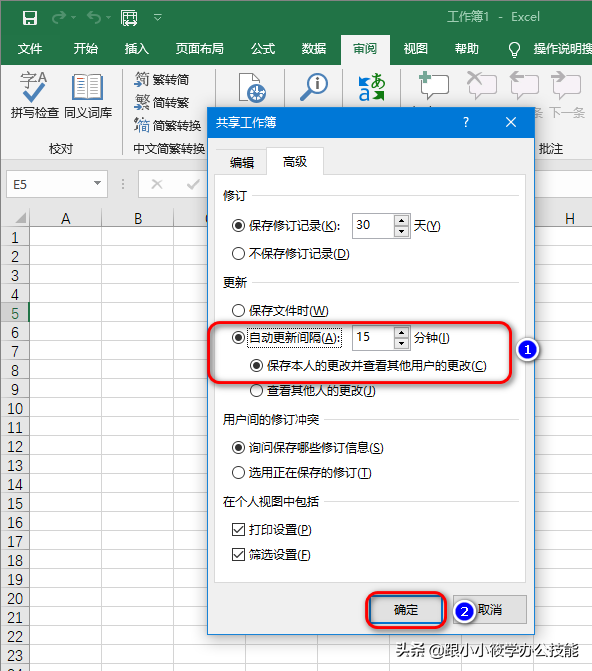Switch to the 页面布局 ribbon tab
Image resolution: width=592 pixels, height=671 pixels.
[199, 49]
